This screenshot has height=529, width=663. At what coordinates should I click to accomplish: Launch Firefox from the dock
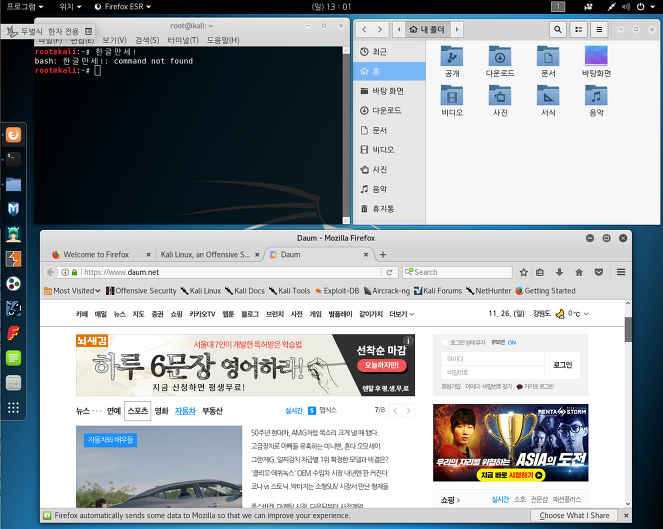coord(14,135)
